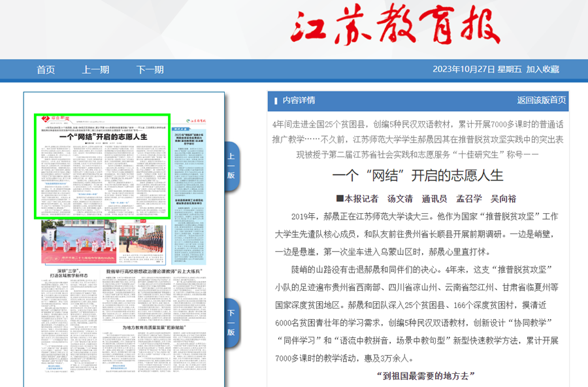Viewport: 588px width, 387px height.
Task: Go to previous issue via 上一期
Action: [95, 70]
